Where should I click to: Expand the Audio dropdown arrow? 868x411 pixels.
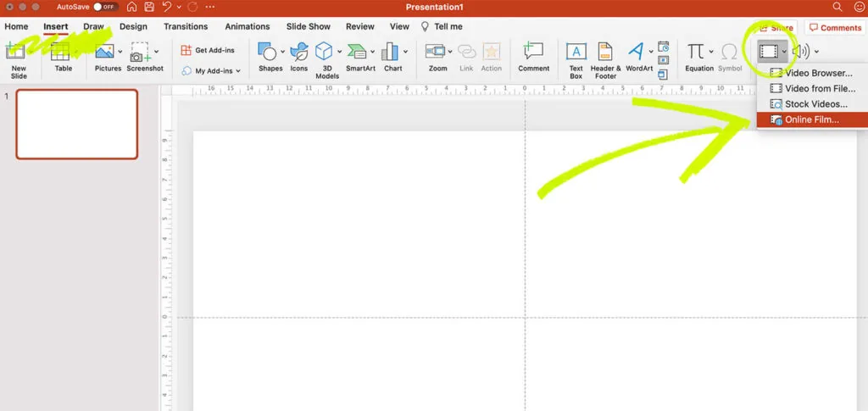pos(816,52)
